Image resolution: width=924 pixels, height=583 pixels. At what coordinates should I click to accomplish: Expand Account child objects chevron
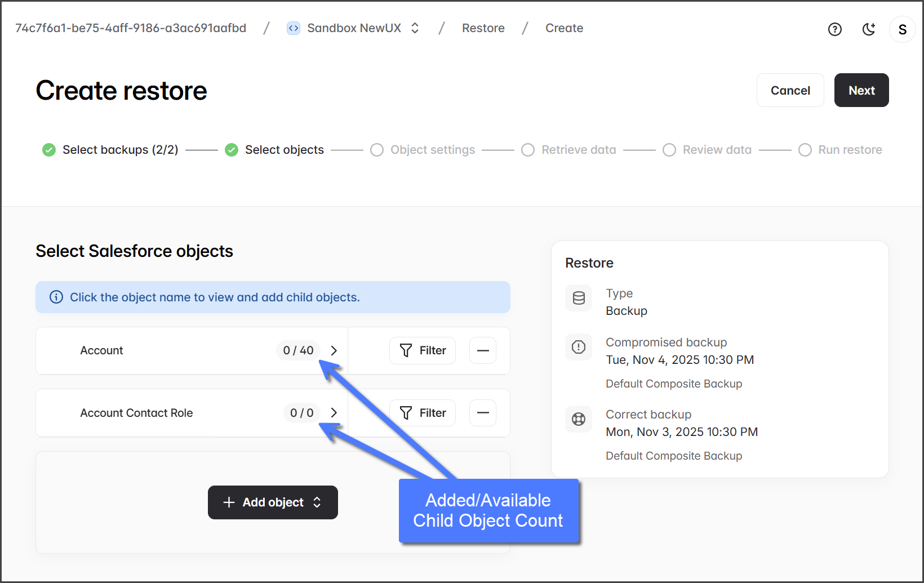click(x=334, y=350)
